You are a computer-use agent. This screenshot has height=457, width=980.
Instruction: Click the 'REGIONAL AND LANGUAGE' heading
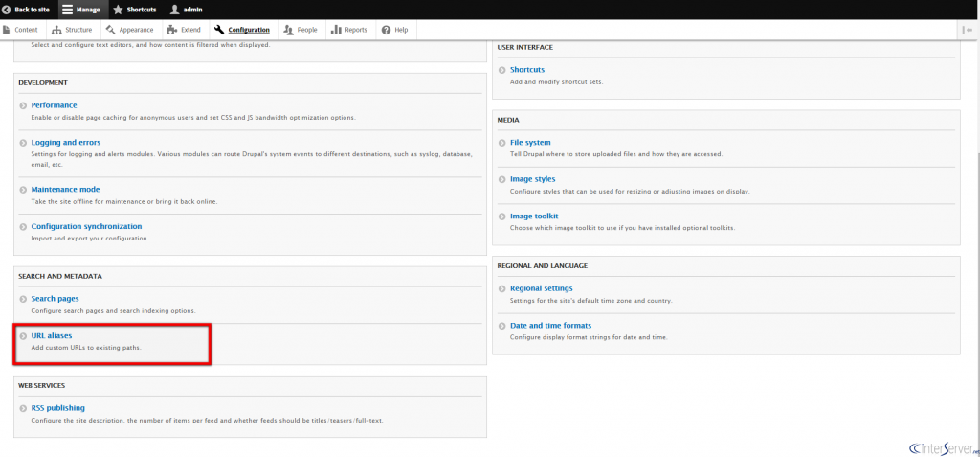(x=543, y=266)
